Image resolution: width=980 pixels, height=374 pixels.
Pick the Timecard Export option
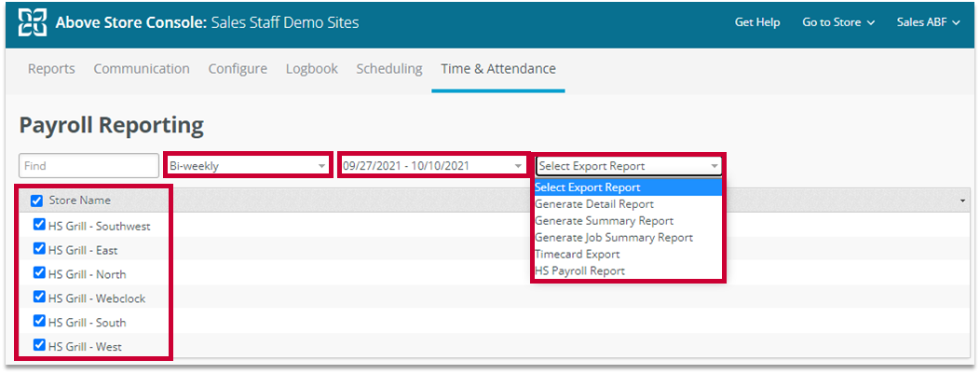coord(577,255)
